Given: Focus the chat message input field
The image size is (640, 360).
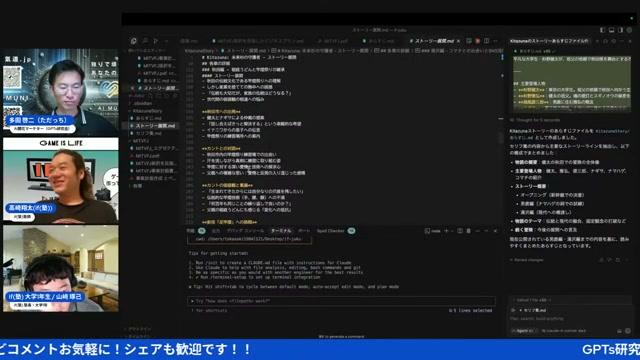Looking at the screenshot, I should 570,318.
